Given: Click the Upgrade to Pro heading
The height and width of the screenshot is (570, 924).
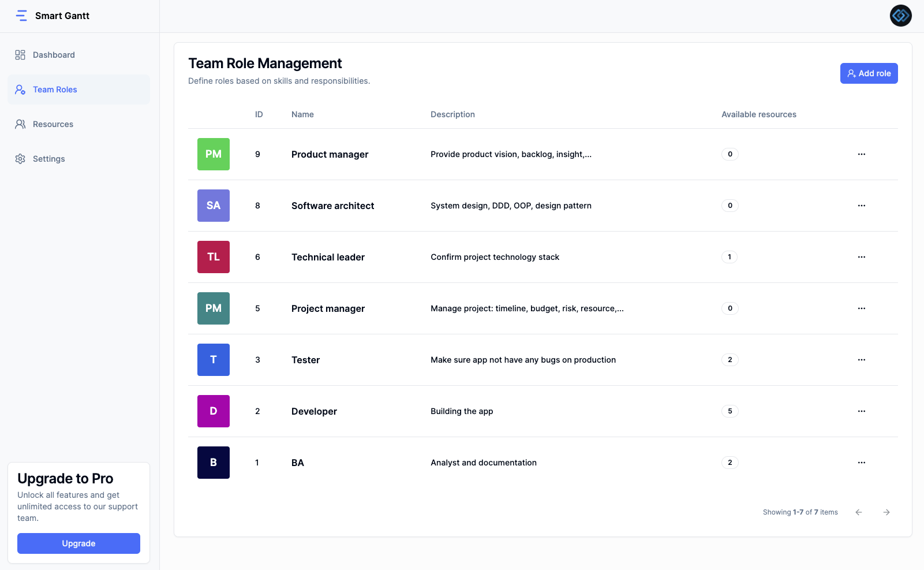Looking at the screenshot, I should (65, 479).
